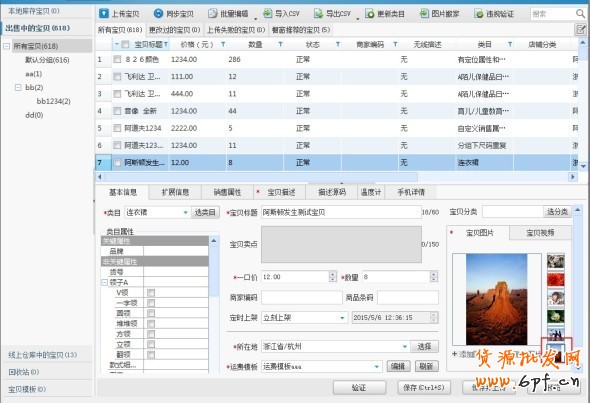Screen dimensions: 590x403
Task: Click the 验证 button
Action: click(359, 387)
